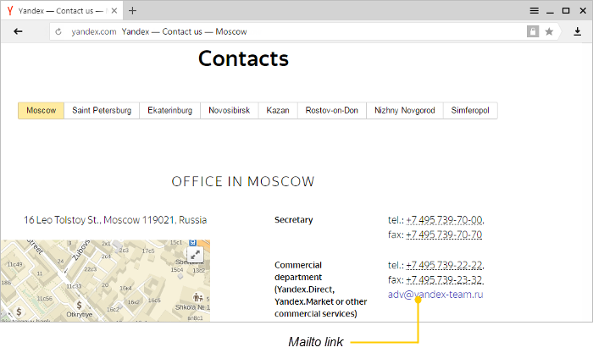Click the 16 Leo Tolstoy St. address

pos(115,220)
